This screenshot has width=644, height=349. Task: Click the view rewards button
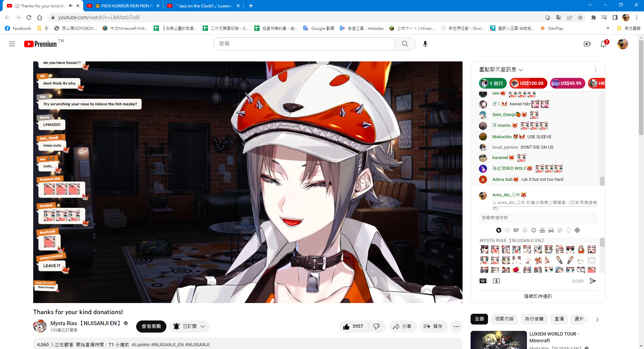[x=151, y=327]
